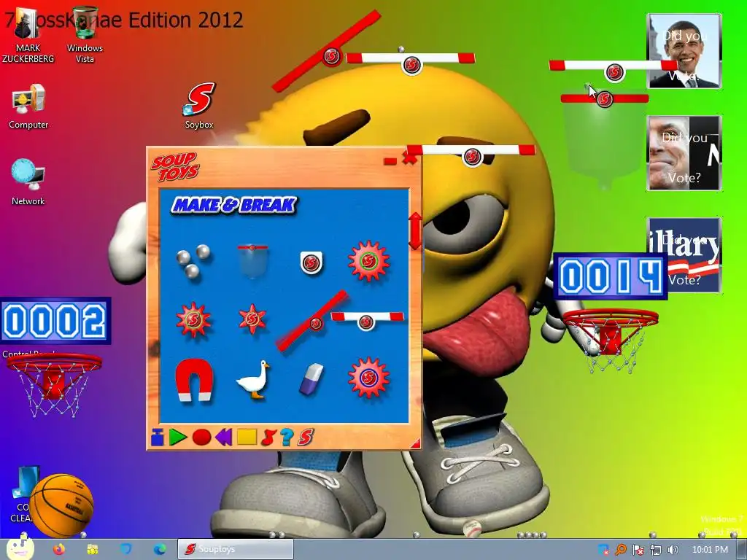This screenshot has width=747, height=560.
Task: Open help with the blue question mark
Action: pos(286,437)
